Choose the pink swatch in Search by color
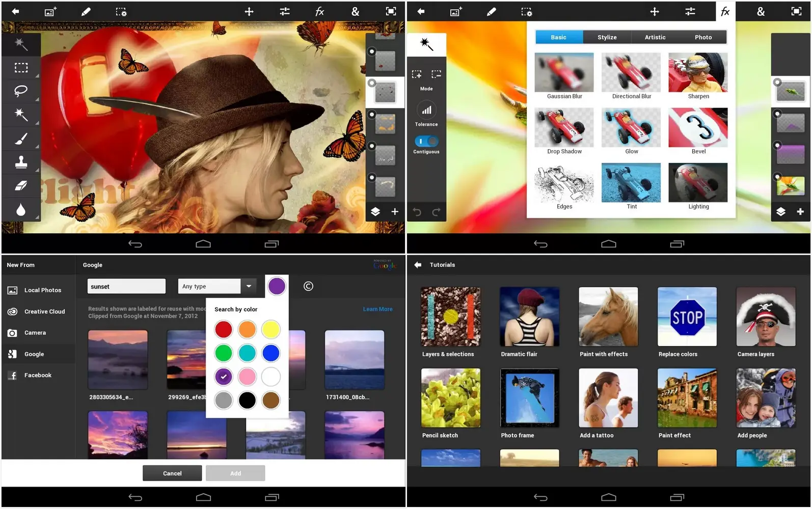Image resolution: width=812 pixels, height=509 pixels. click(x=247, y=377)
